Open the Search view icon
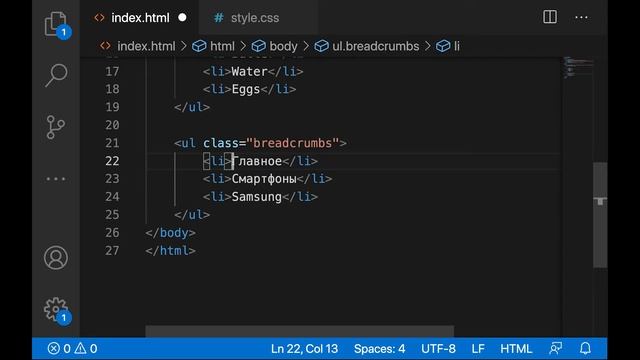This screenshot has width=640, height=360. click(x=56, y=76)
